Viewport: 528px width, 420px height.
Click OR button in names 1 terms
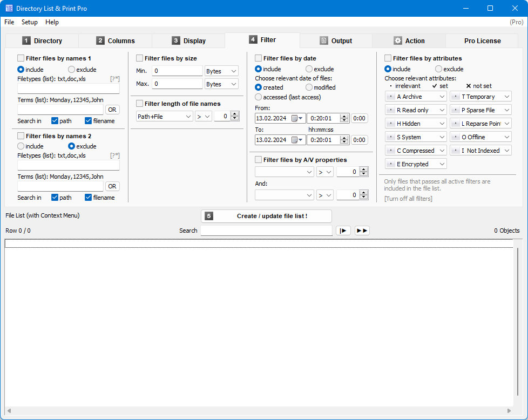point(112,110)
